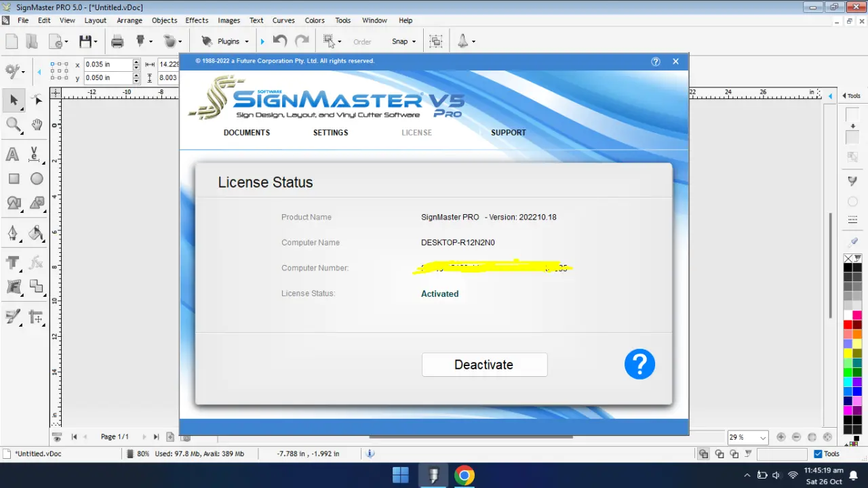This screenshot has height=488, width=868.
Task: Click the zoom in plus icon
Action: pos(781,437)
